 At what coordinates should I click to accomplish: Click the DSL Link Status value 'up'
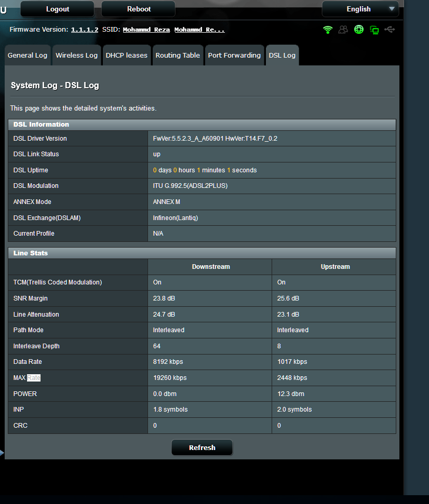157,154
